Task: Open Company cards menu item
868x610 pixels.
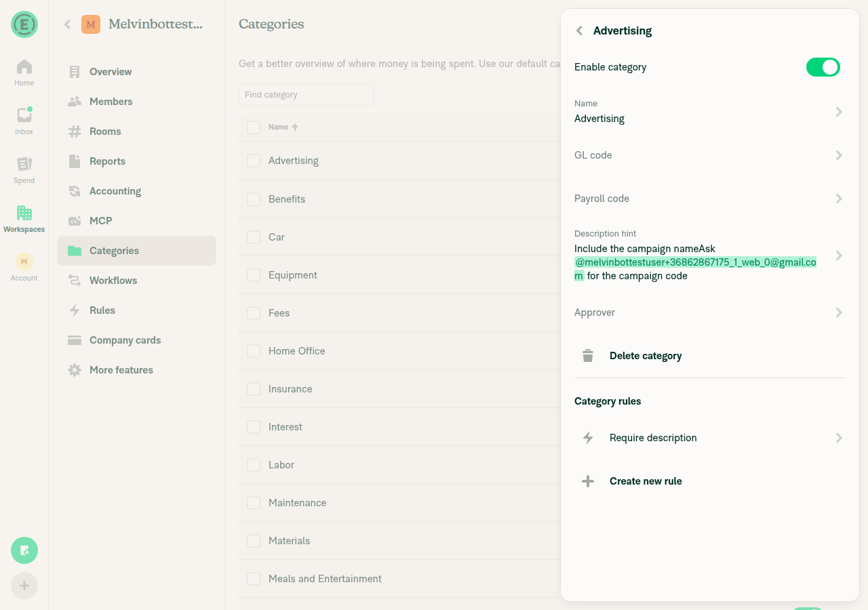Action: 136,340
